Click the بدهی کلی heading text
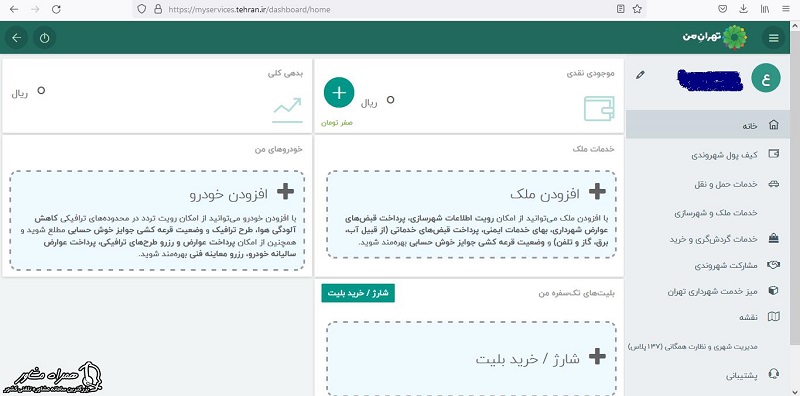This screenshot has width=800, height=396. (x=285, y=73)
